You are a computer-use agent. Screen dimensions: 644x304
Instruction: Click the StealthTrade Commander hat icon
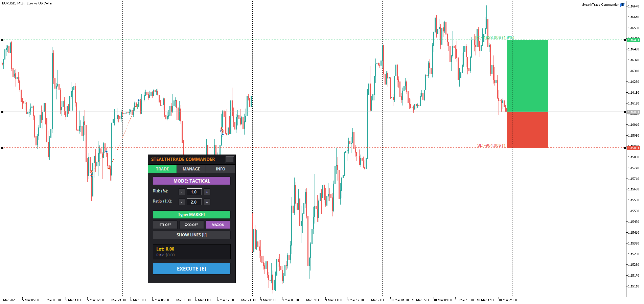[x=622, y=4]
